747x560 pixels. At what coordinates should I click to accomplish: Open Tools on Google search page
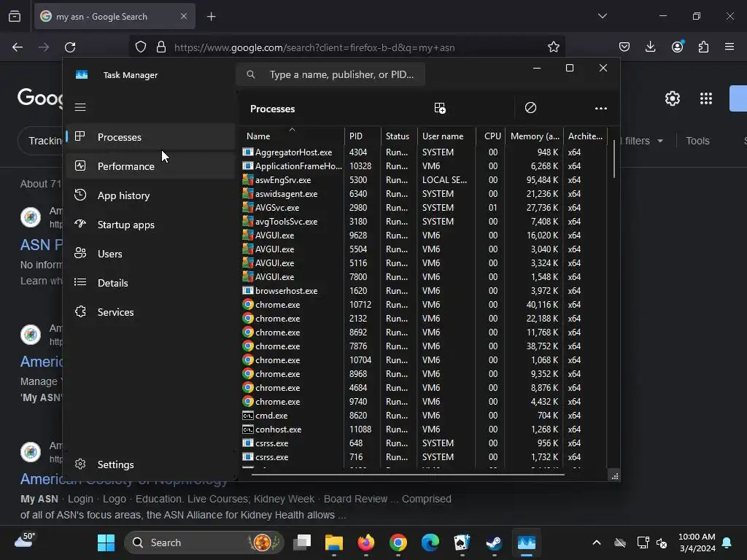click(x=697, y=141)
